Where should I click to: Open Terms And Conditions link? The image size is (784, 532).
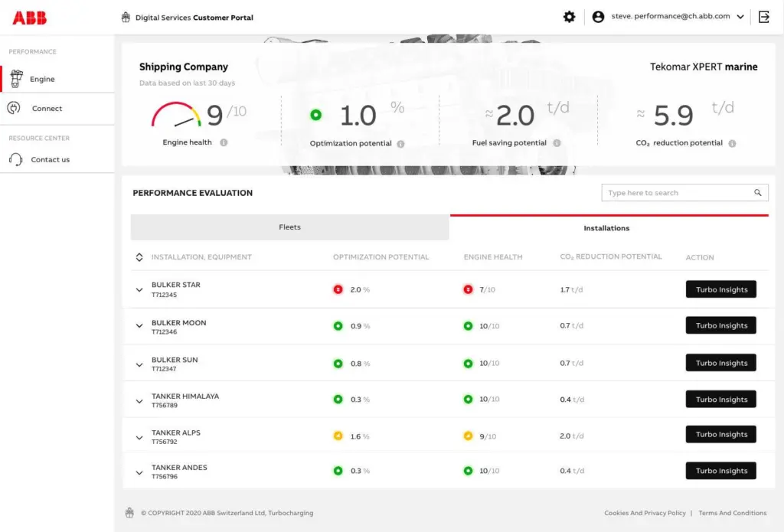pyautogui.click(x=733, y=513)
